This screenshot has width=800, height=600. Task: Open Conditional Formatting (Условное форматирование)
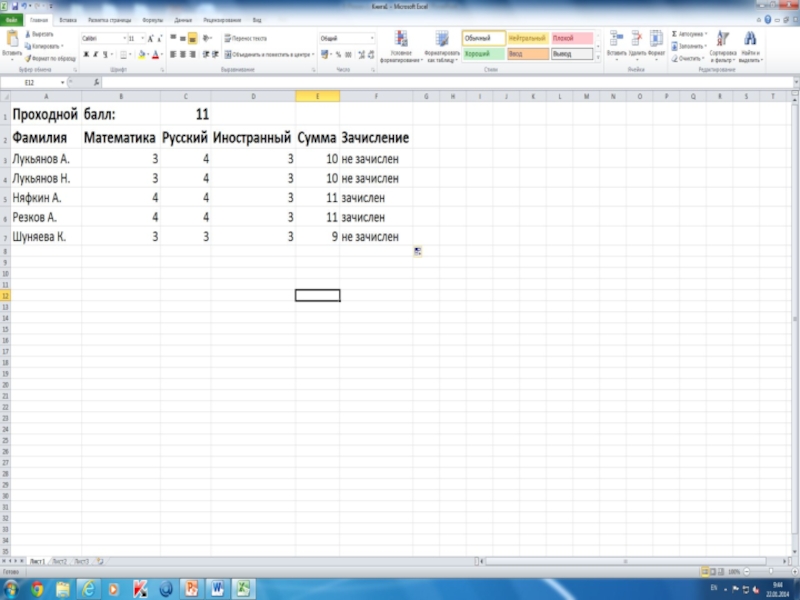(402, 46)
